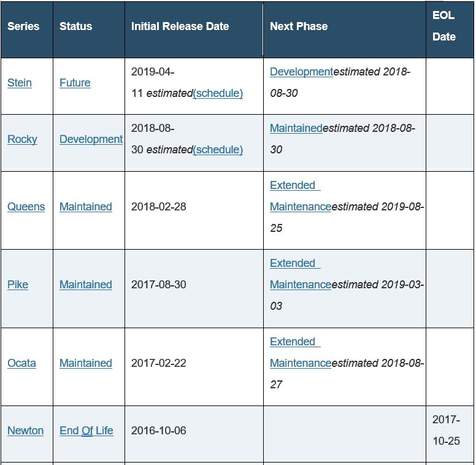Screen dimensions: 476x465
Task: Open the Rocky release schedule link
Action: (x=218, y=150)
